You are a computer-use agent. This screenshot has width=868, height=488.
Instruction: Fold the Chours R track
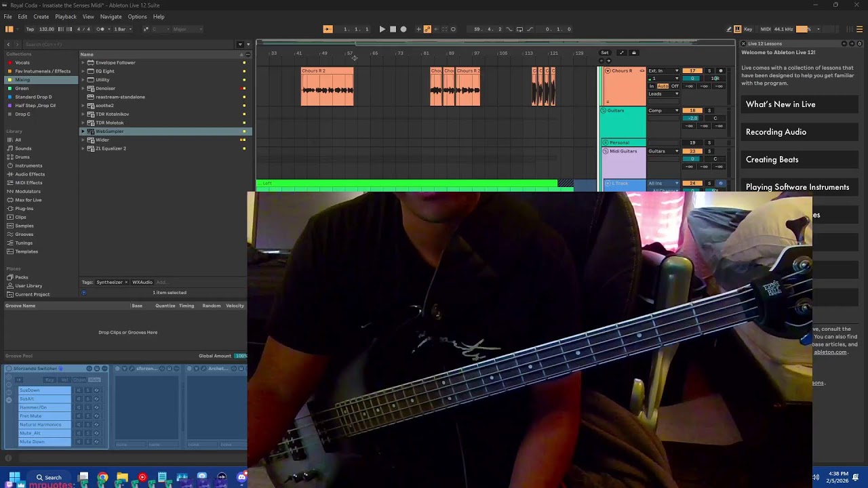[608, 70]
